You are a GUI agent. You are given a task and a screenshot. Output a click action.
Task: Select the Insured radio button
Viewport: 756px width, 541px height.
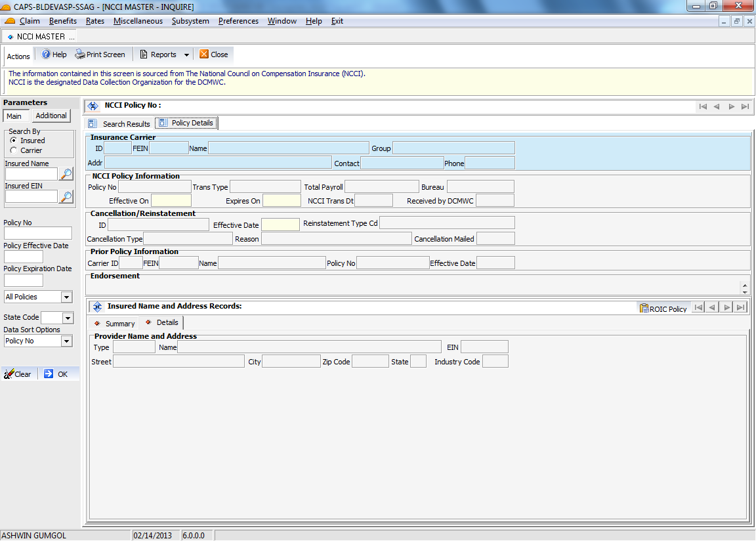14,141
